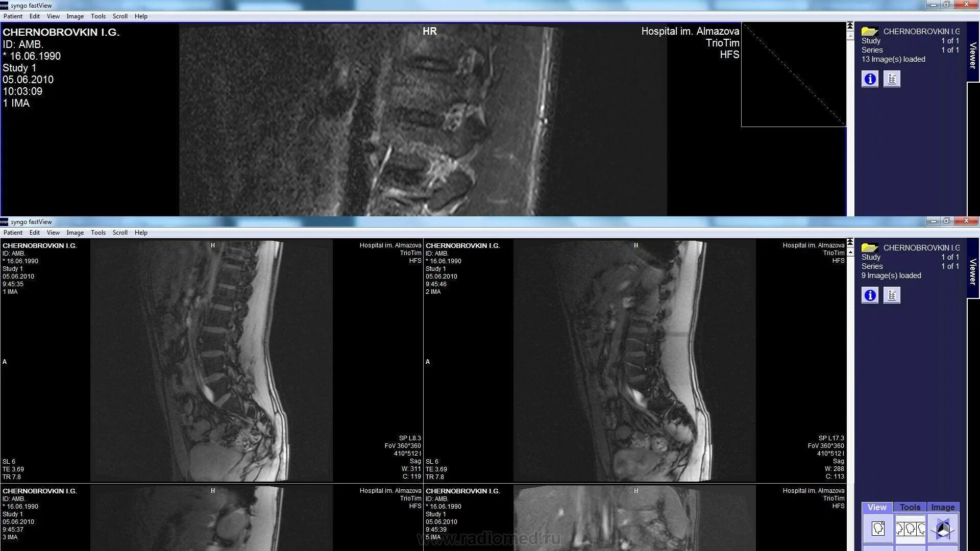The height and width of the screenshot is (551, 980).
Task: Open Edit menu in bottom window
Action: [35, 233]
